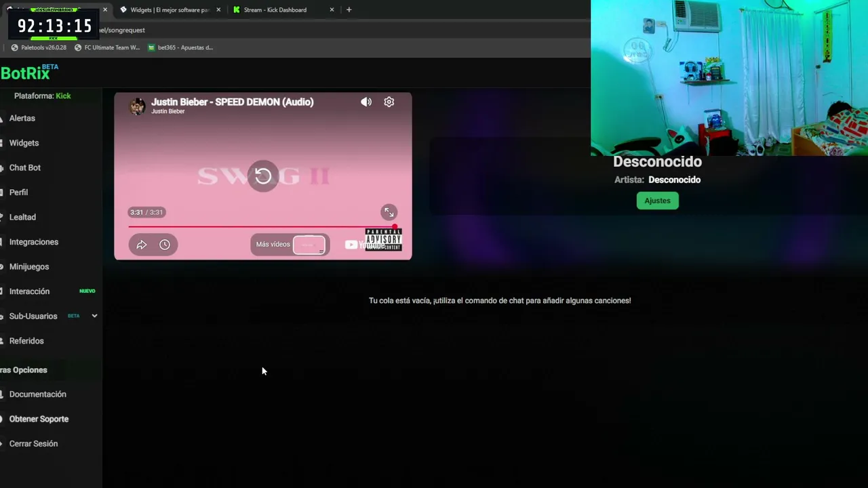This screenshot has width=868, height=488.
Task: Open Minijuegos section
Action: point(29,266)
